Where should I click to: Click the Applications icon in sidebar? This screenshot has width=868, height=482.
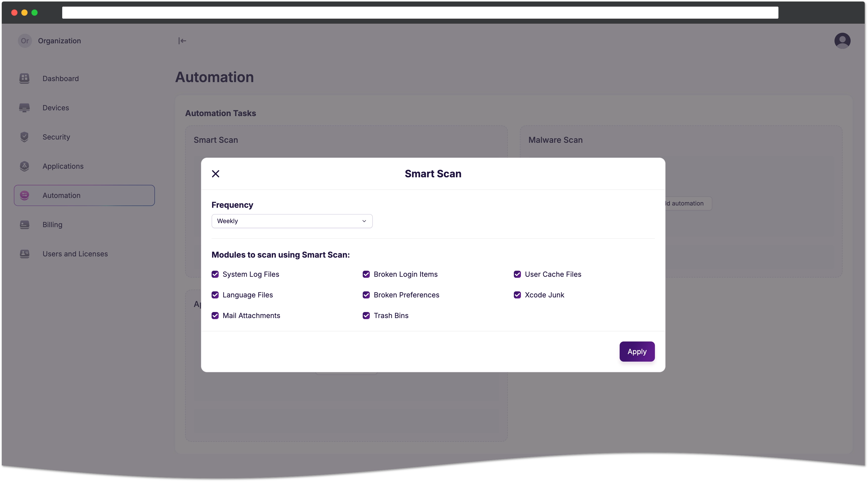point(24,166)
